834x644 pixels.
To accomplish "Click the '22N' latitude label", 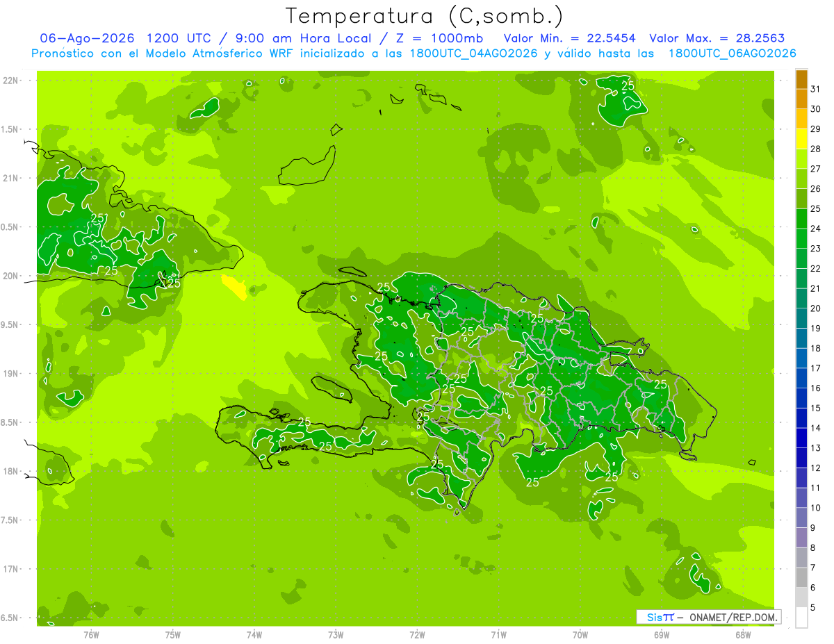I will 11,81.
